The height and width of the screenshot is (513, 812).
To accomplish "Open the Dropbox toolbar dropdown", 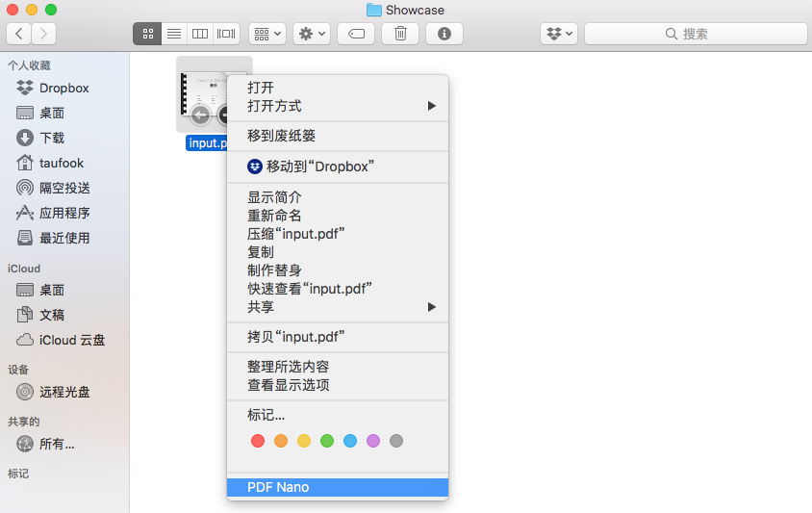I will [x=559, y=34].
